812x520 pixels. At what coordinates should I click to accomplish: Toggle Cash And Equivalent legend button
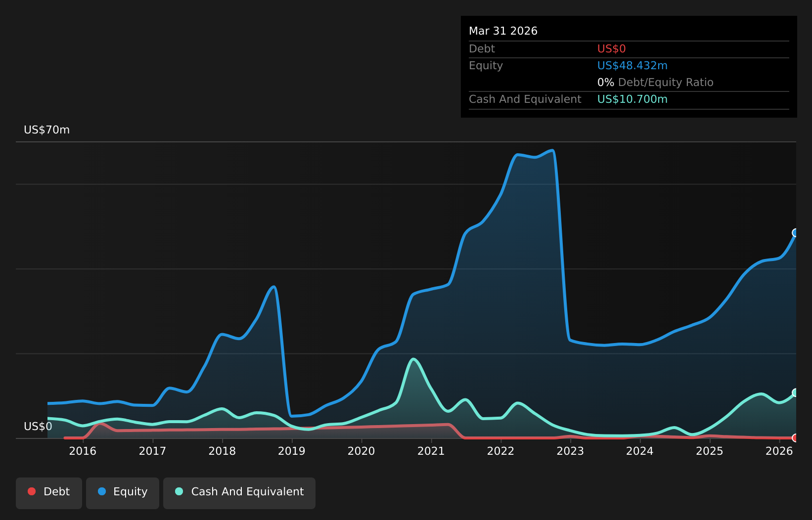point(239,493)
